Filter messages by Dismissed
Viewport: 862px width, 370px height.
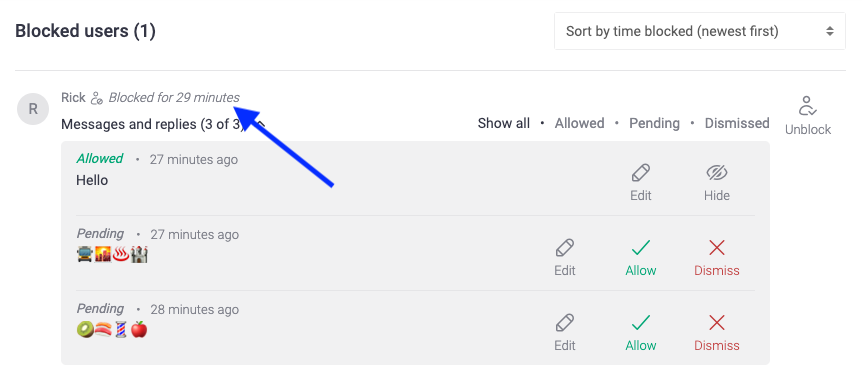(737, 123)
